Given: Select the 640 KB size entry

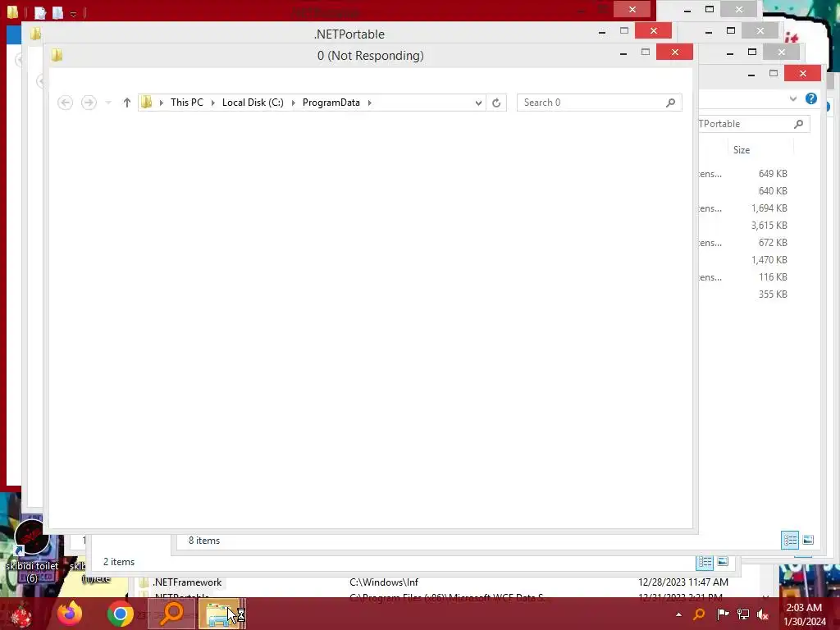Looking at the screenshot, I should [773, 190].
